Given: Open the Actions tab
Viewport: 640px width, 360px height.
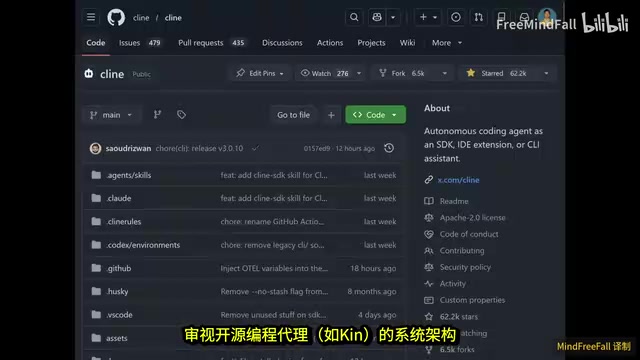Looking at the screenshot, I should tap(330, 43).
